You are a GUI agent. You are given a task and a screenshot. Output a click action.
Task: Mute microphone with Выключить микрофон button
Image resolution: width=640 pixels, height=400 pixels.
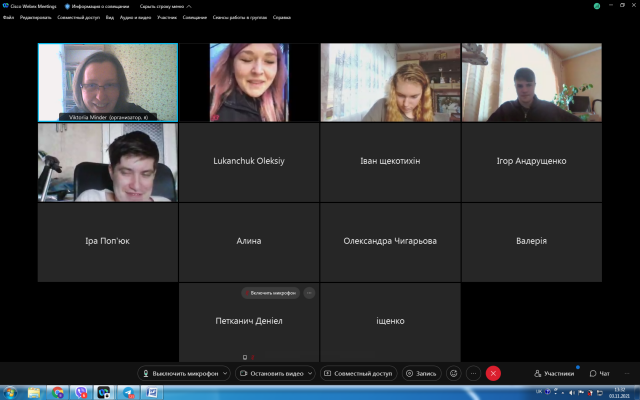click(183, 373)
